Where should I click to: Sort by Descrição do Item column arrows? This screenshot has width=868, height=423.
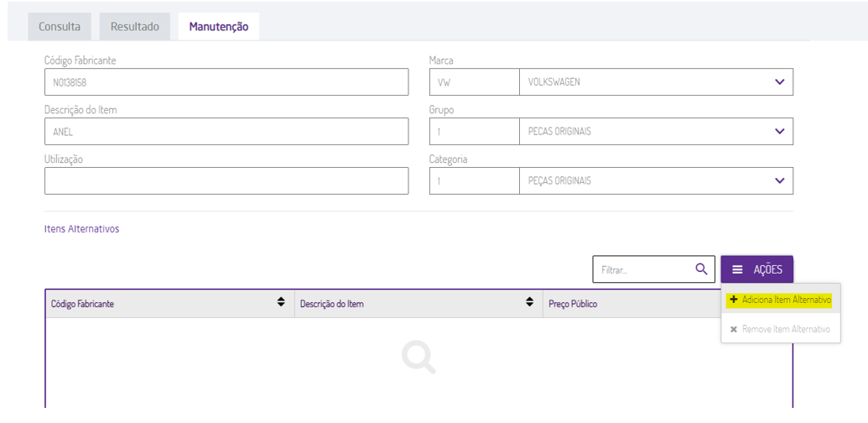[529, 303]
